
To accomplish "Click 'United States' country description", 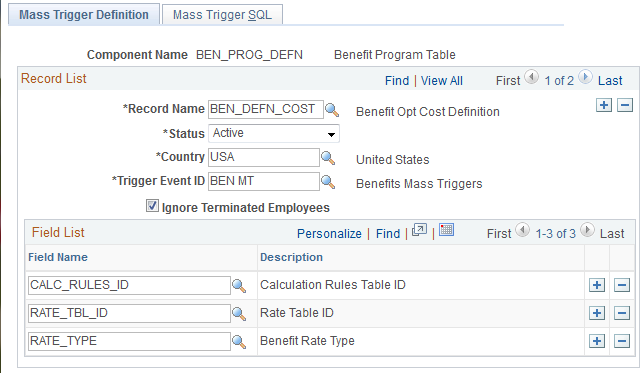I will click(392, 160).
